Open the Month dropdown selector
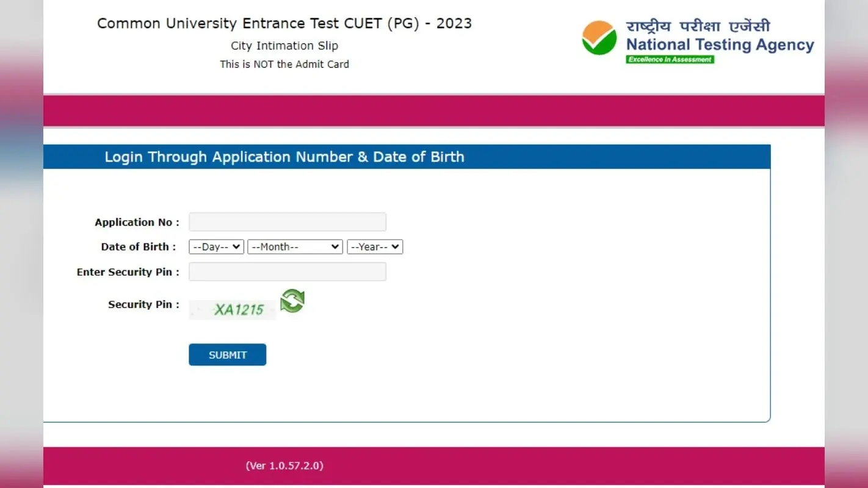The image size is (868, 488). pos(295,246)
